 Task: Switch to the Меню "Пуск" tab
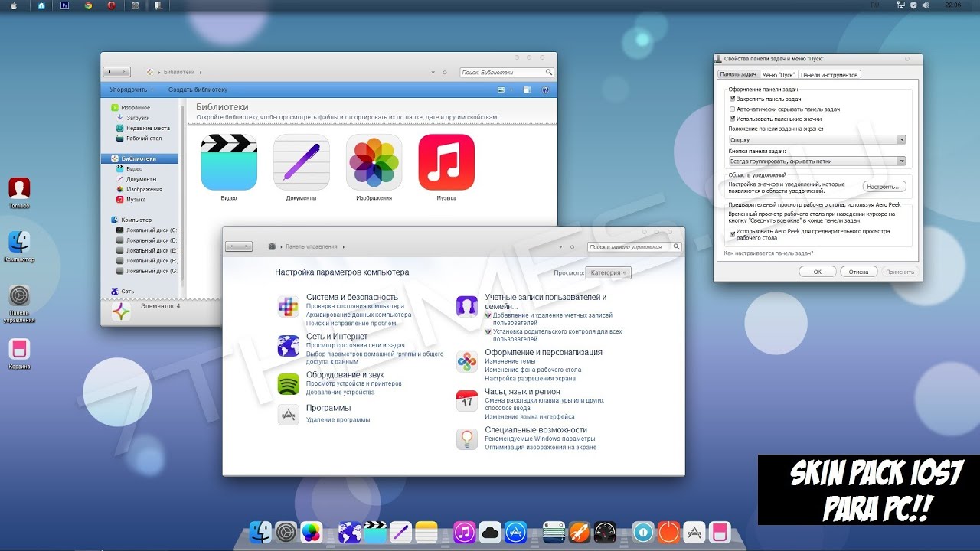tap(778, 75)
